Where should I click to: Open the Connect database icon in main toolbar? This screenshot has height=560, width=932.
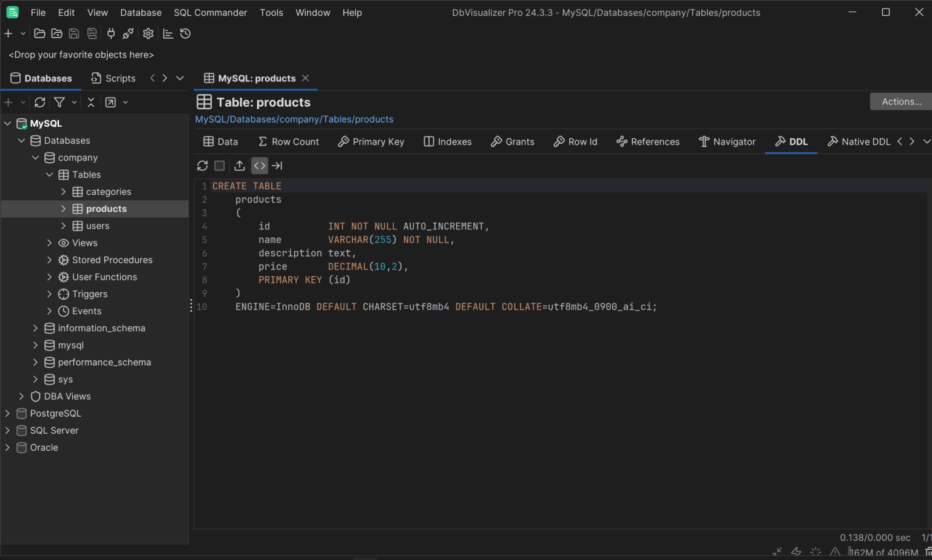pos(111,33)
